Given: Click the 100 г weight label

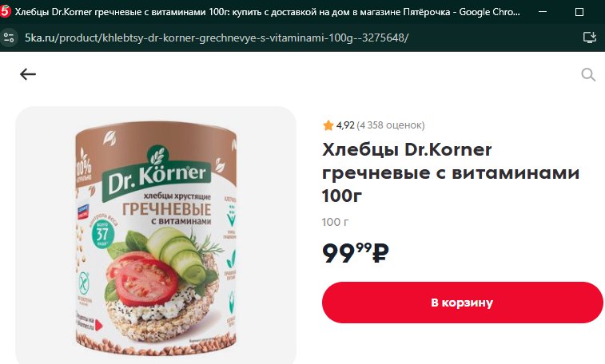Looking at the screenshot, I should pyautogui.click(x=335, y=222).
